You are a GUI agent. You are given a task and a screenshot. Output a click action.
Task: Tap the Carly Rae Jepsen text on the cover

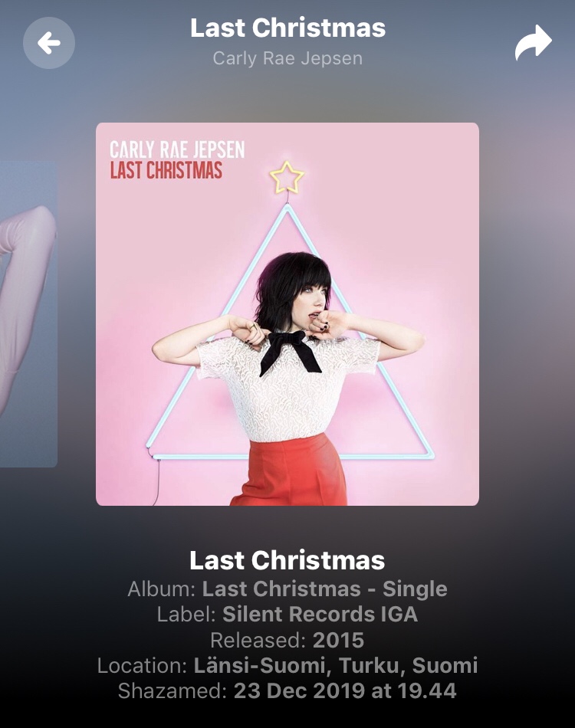click(177, 149)
